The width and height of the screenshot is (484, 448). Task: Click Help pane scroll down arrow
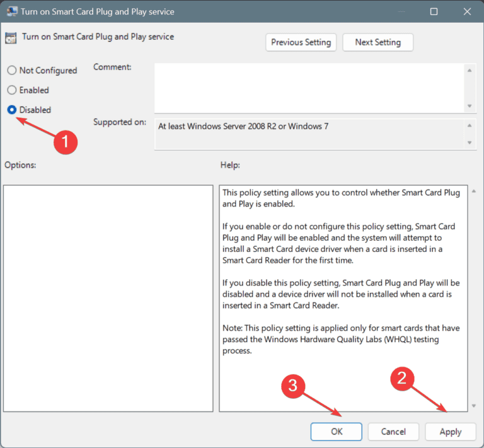[x=474, y=406]
